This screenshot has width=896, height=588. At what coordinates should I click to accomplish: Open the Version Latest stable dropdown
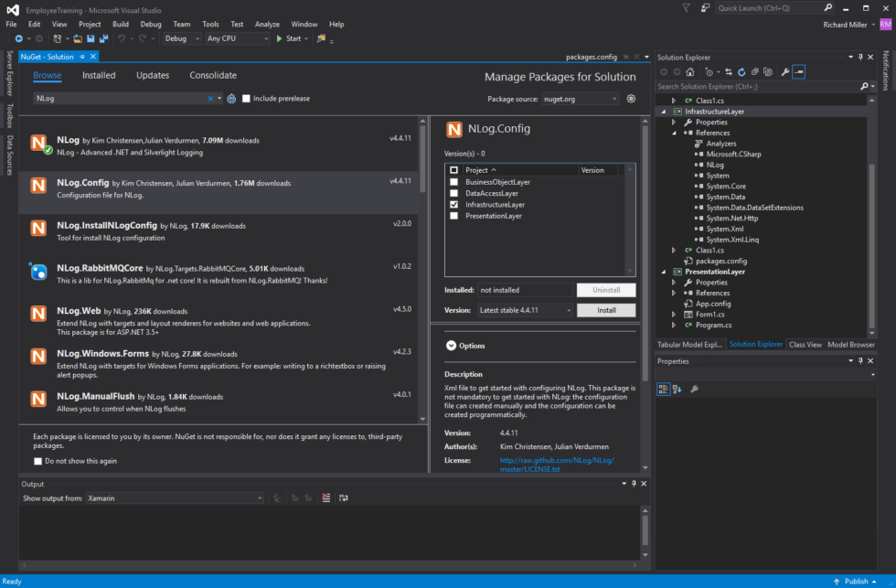525,310
